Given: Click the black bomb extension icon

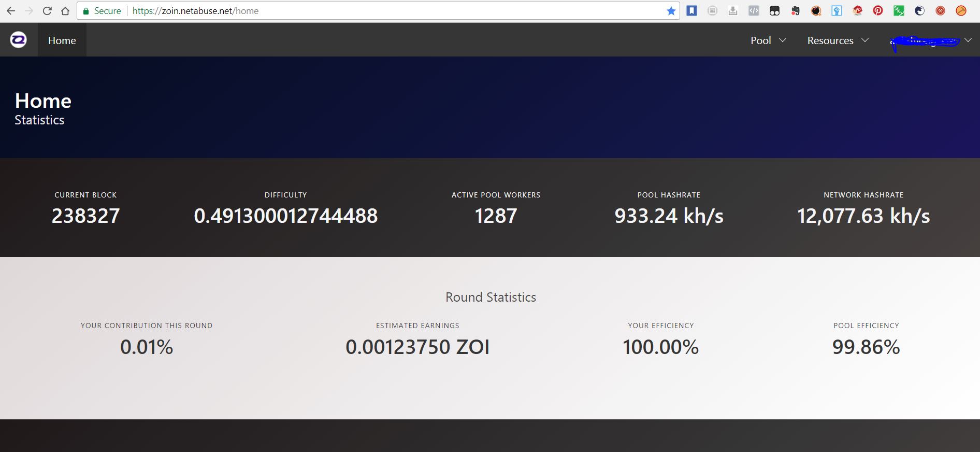Looking at the screenshot, I should pos(816,10).
